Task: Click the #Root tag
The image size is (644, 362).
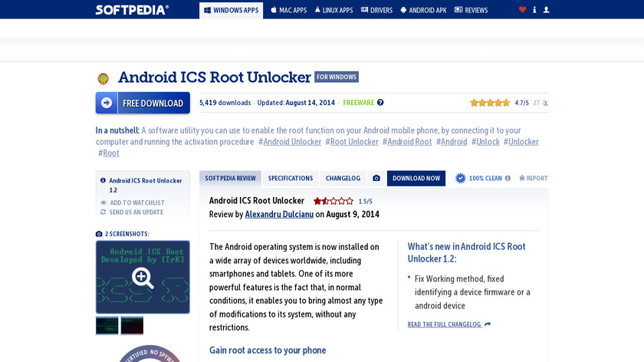Action: coord(108,153)
